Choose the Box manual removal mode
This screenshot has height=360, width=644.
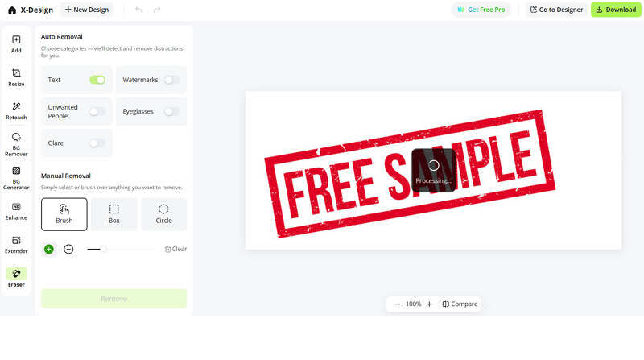[x=114, y=214]
